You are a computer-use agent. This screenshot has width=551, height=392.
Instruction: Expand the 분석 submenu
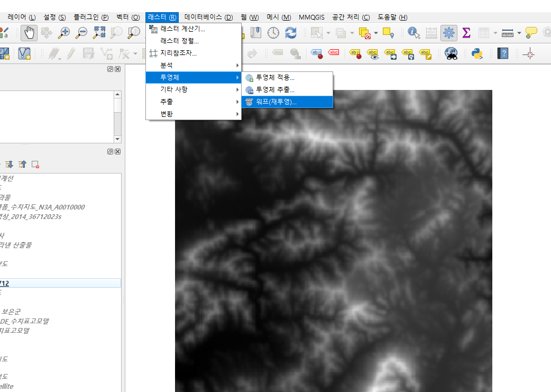click(194, 65)
